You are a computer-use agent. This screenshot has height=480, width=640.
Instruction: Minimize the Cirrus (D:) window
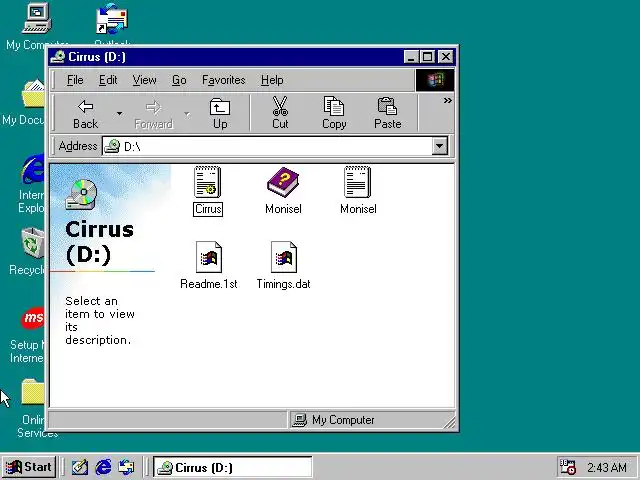[411, 57]
